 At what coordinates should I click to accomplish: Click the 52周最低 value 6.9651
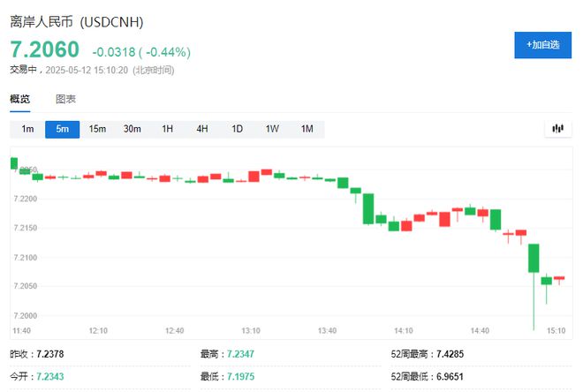coord(450,377)
